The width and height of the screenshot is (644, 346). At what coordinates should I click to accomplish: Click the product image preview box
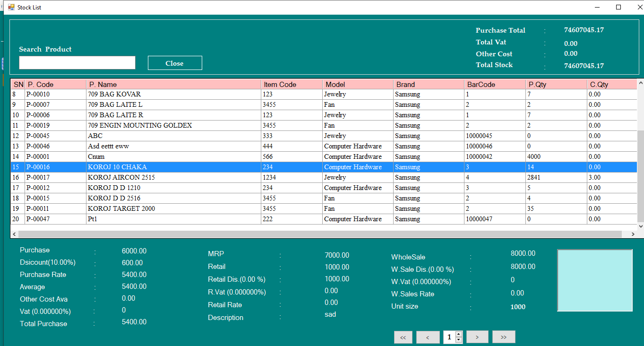click(x=594, y=280)
